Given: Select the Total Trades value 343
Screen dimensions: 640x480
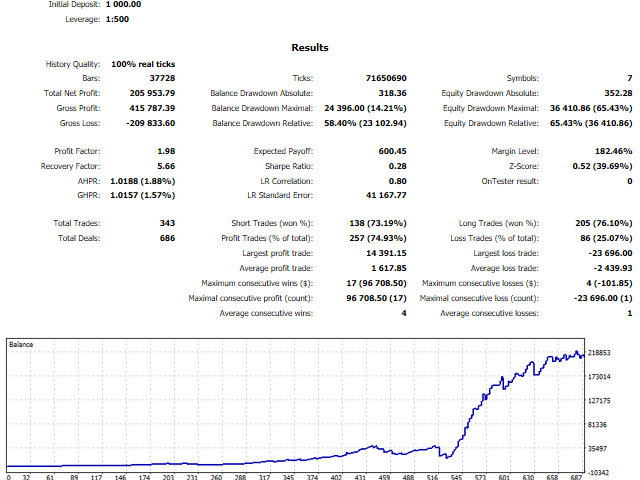Looking at the screenshot, I should pyautogui.click(x=166, y=223).
